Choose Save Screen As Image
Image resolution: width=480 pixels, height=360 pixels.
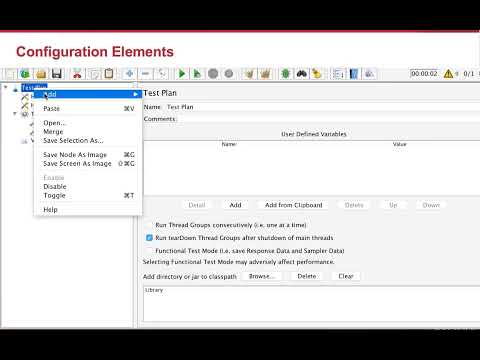[x=88, y=164]
